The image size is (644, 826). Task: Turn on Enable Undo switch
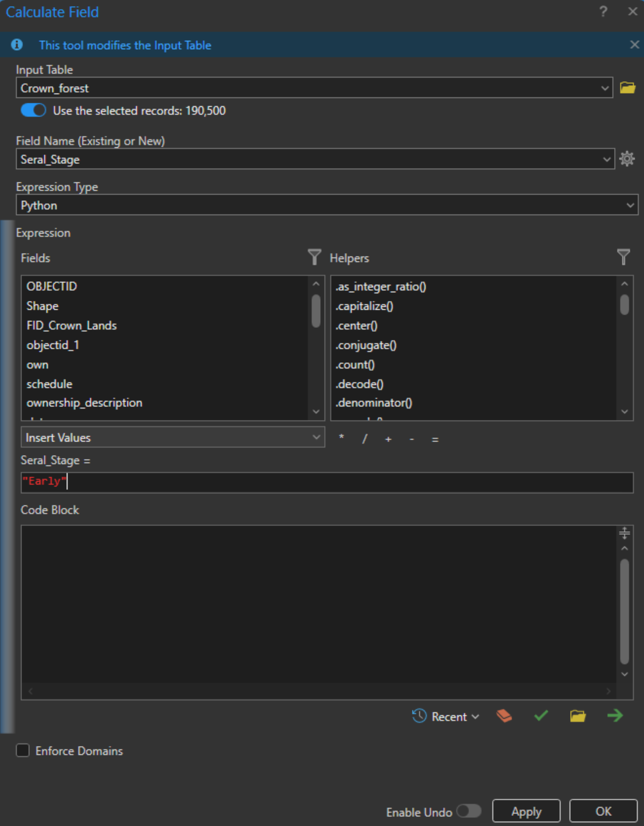point(469,811)
